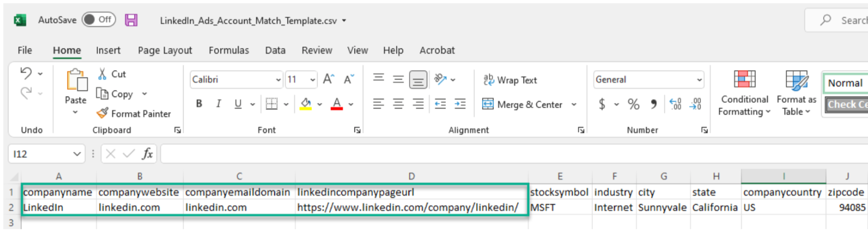Toggle Bold formatting
The image size is (868, 235).
point(199,103)
